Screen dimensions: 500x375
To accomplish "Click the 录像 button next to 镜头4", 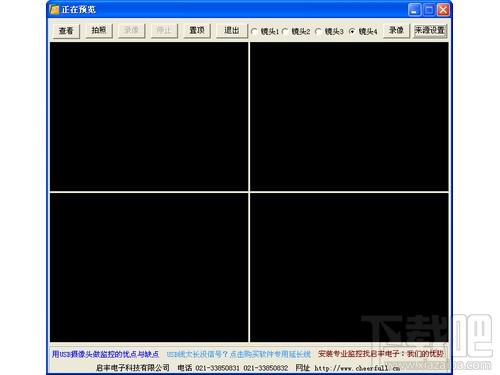I will tap(396, 31).
